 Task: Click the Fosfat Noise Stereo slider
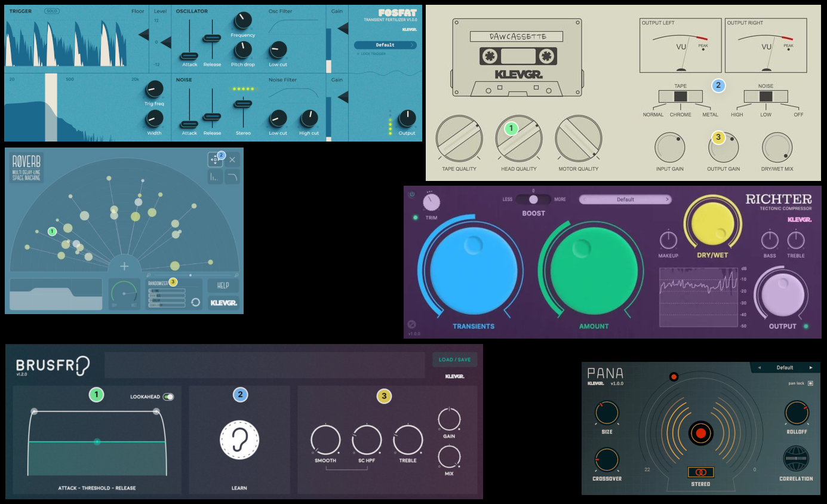(242, 104)
